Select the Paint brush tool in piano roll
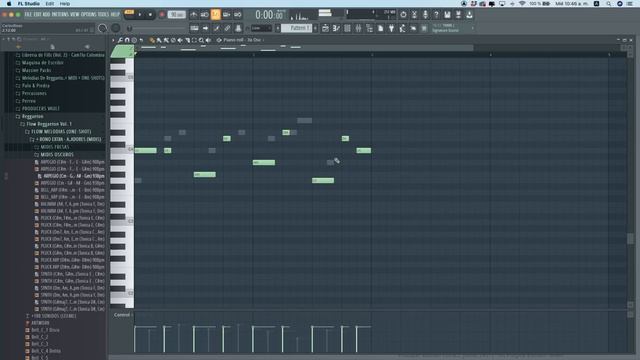640x360 pixels. 159,40
